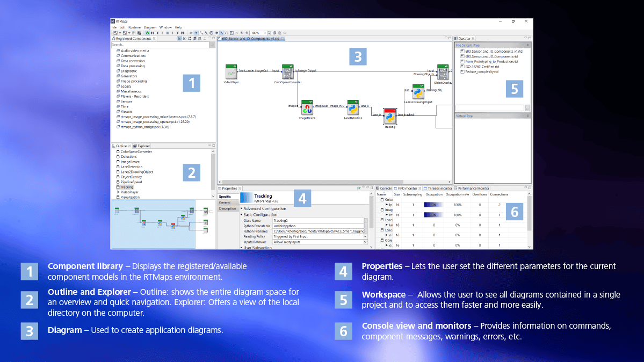Open the Diagram menu
The height and width of the screenshot is (362, 644).
150,27
